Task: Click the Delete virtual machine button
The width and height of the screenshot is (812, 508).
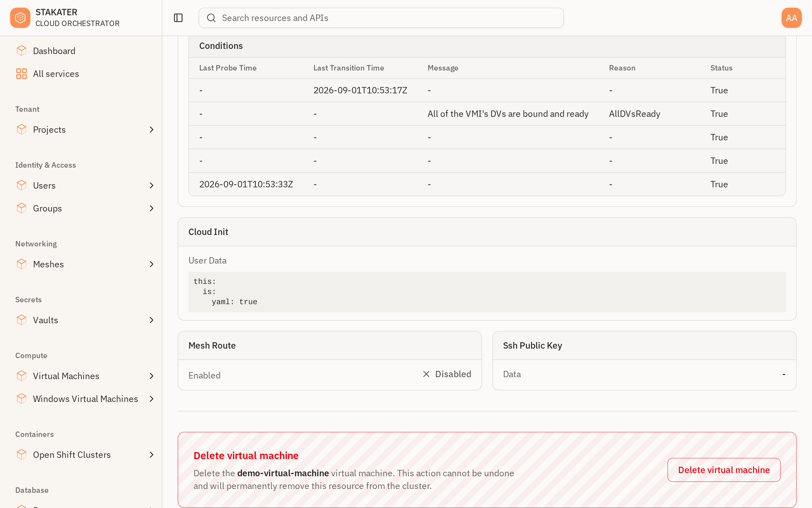Action: pos(724,469)
